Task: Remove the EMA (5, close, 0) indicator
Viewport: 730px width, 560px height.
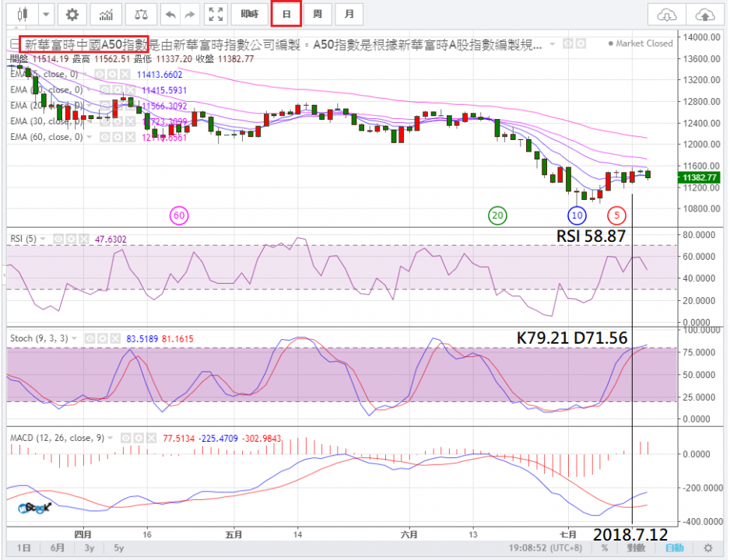Action: point(125,74)
